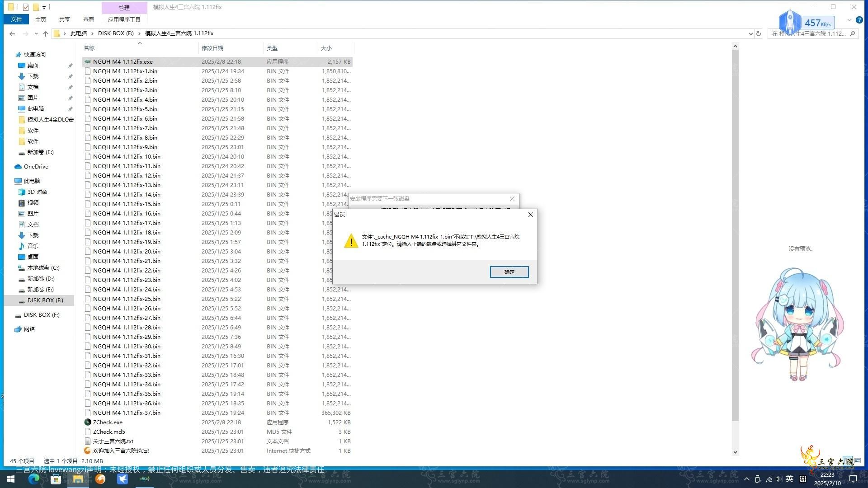Close the 错误 error dialog
The image size is (868, 488).
(x=531, y=215)
